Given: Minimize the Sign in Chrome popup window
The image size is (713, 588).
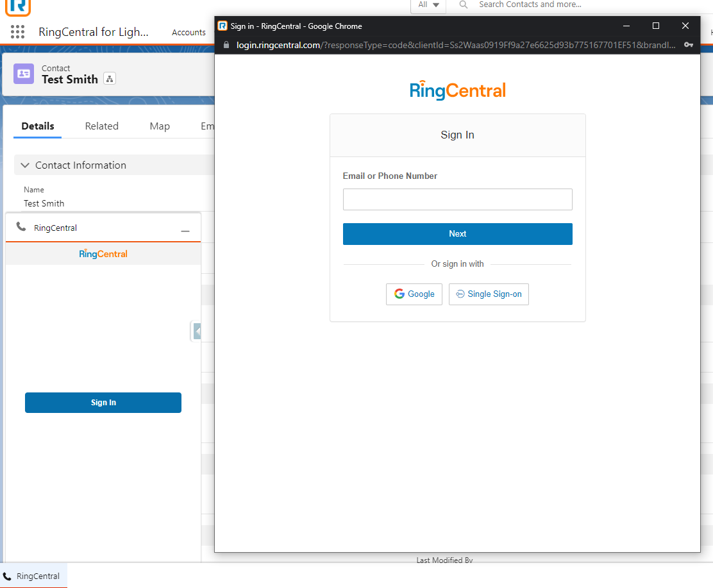Looking at the screenshot, I should pyautogui.click(x=626, y=26).
